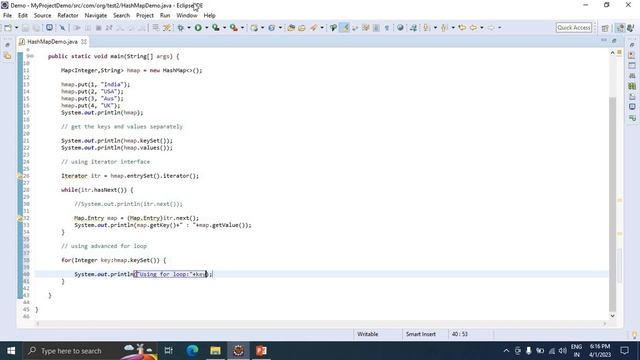Click the Windows Start button

click(11, 351)
